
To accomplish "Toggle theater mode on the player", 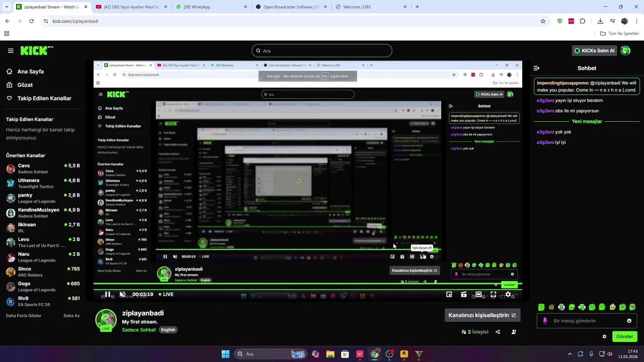I will (x=478, y=295).
